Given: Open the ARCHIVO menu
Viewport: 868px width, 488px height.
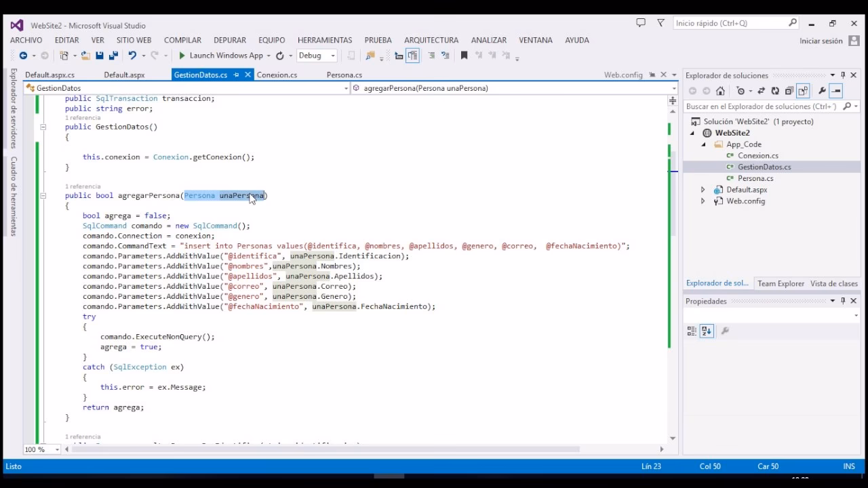Looking at the screenshot, I should coord(26,40).
